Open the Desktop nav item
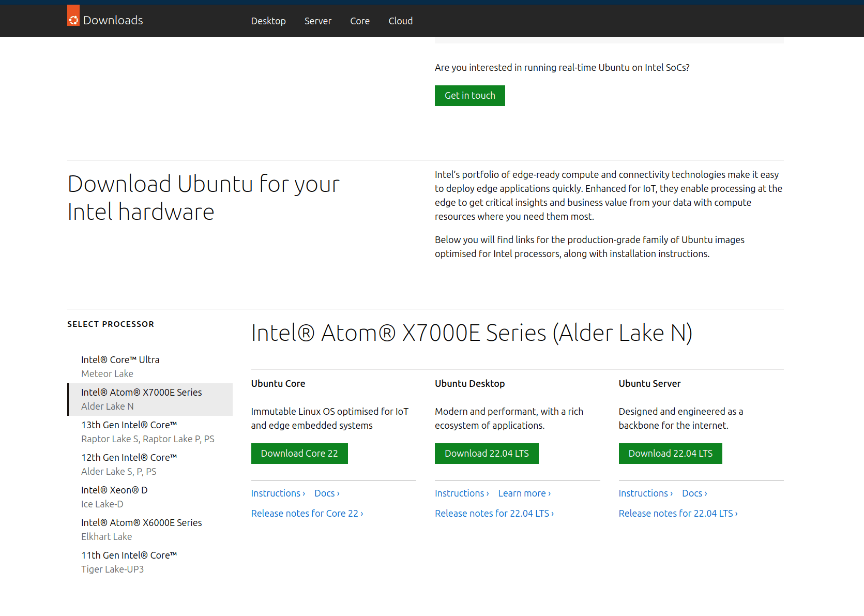The width and height of the screenshot is (864, 616). 268,21
